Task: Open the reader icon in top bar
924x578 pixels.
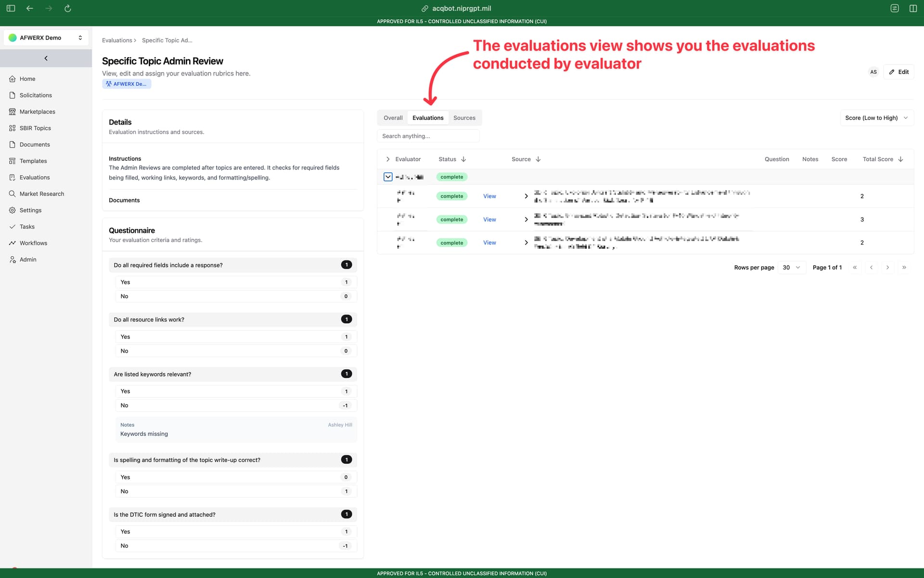Action: [x=895, y=8]
